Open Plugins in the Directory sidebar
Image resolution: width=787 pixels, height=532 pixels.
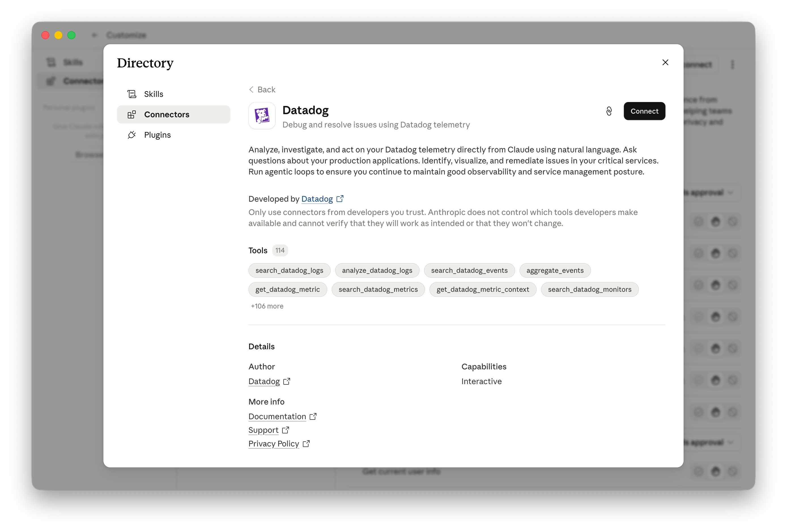pyautogui.click(x=173, y=135)
